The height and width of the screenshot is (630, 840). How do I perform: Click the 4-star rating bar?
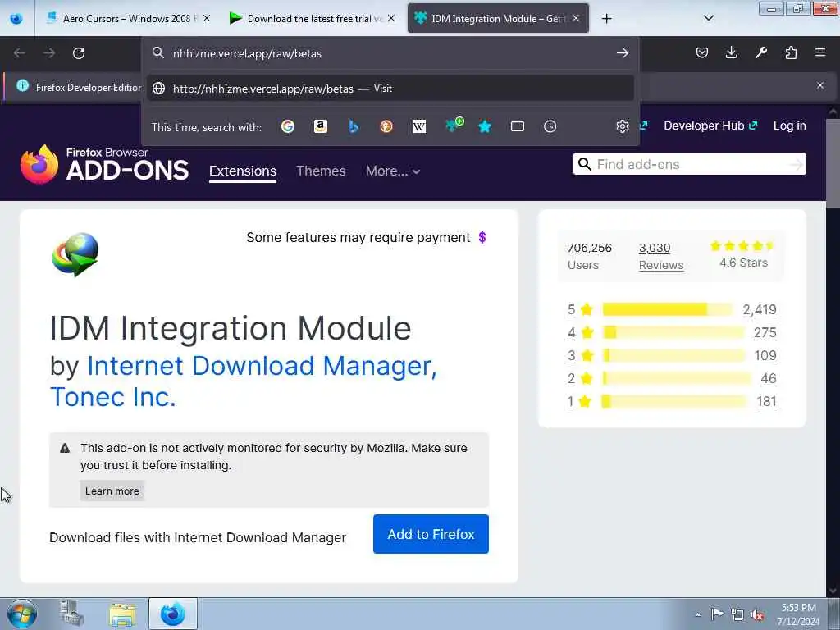click(673, 333)
